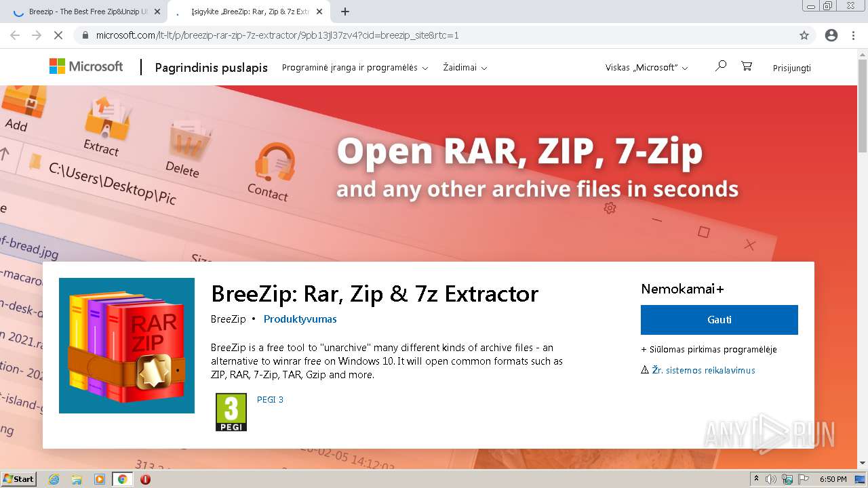Click the system requirements warning icon
This screenshot has height=488, width=868.
645,370
